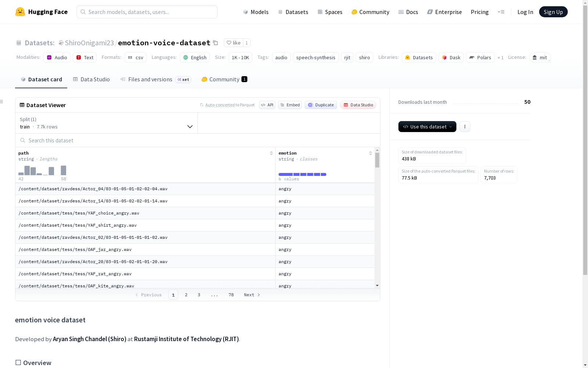The image size is (588, 368).
Task: Open the more navigation options menu icon
Action: click(x=501, y=12)
